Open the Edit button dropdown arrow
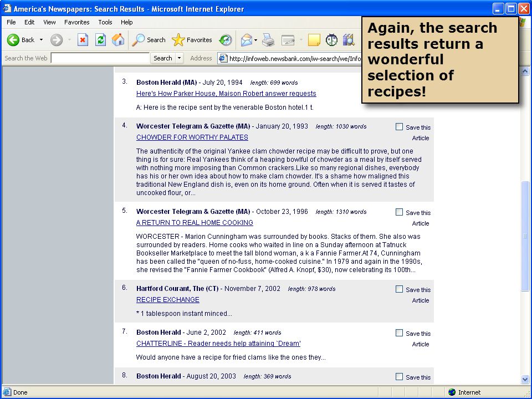Viewport: 532px width, 399px height. (x=301, y=40)
